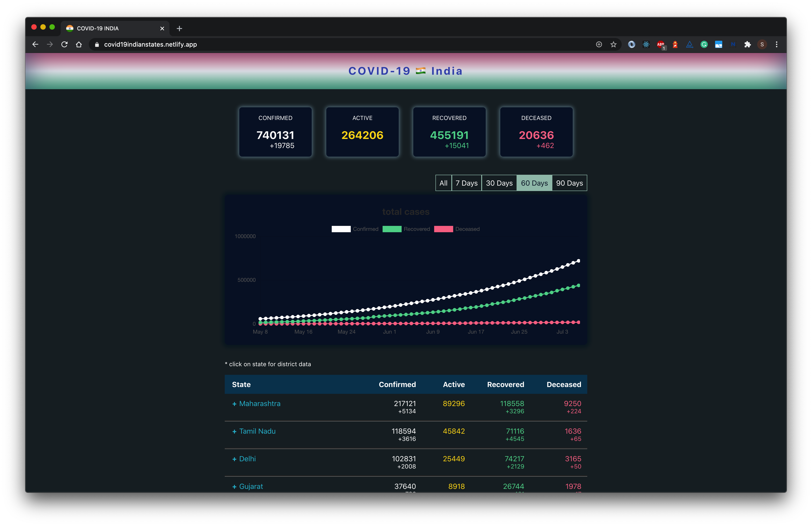Image resolution: width=812 pixels, height=526 pixels.
Task: Click the Grammarly extension icon
Action: [704, 44]
